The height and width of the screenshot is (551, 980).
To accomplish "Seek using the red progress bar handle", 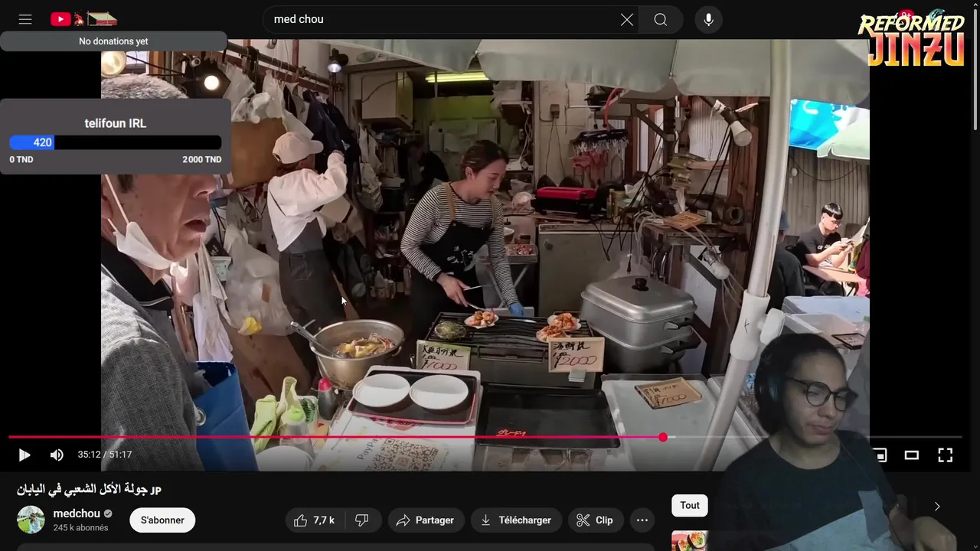I will pos(663,437).
